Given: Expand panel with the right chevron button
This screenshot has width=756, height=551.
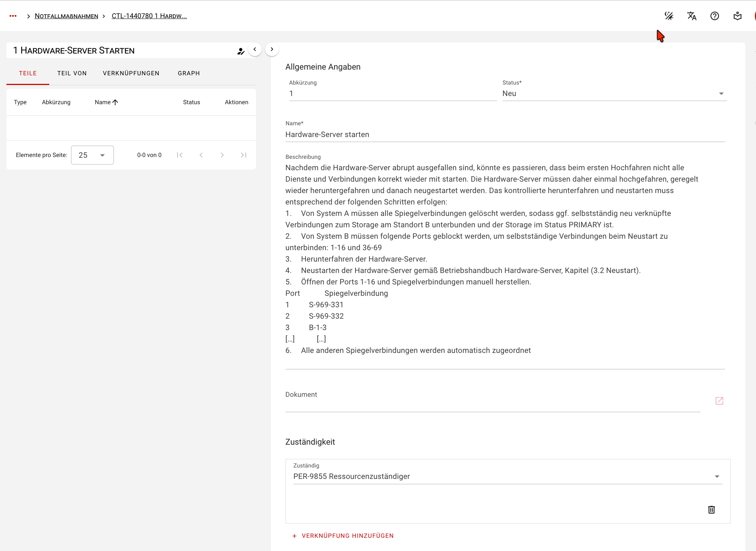Looking at the screenshot, I should tap(272, 49).
